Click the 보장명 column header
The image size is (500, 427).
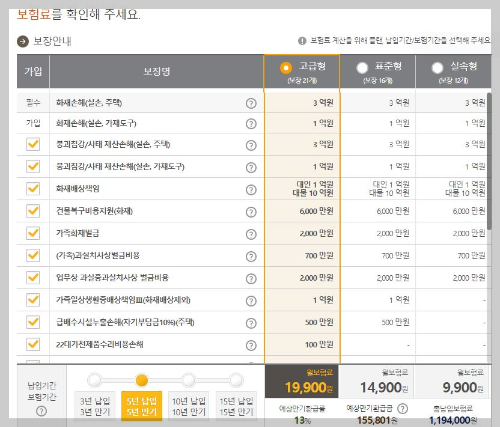click(x=156, y=71)
